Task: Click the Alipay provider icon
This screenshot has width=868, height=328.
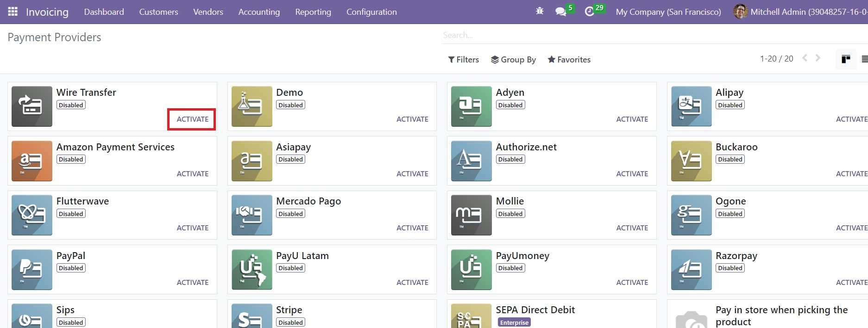Action: coord(691,106)
